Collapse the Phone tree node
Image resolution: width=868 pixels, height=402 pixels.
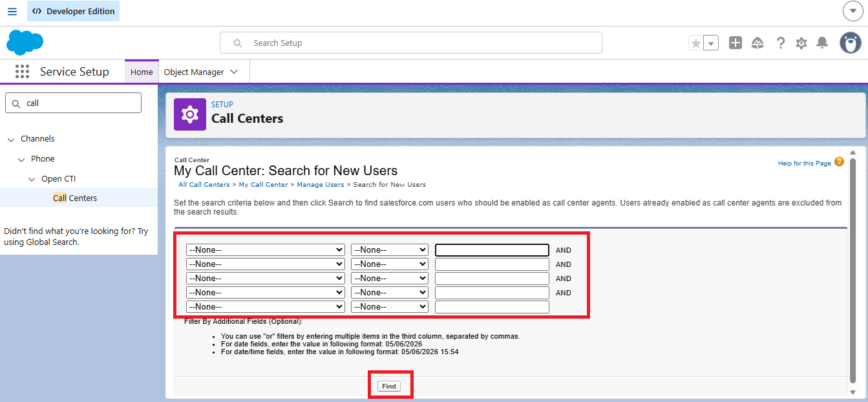coord(21,160)
